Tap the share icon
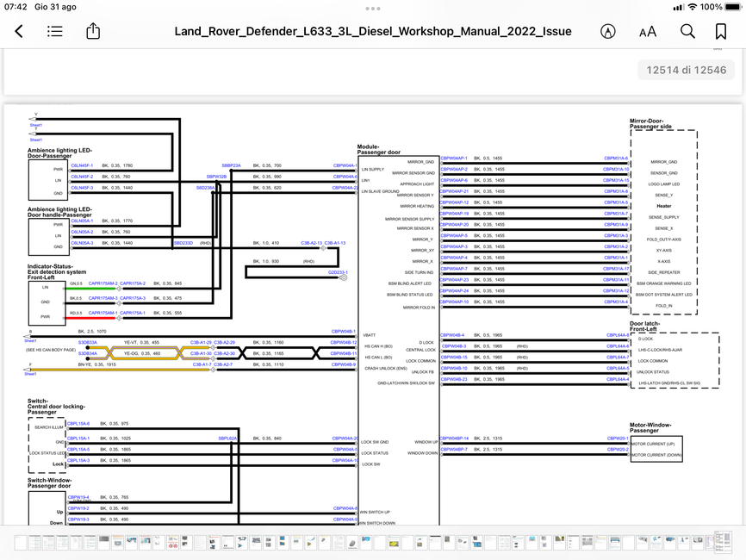The width and height of the screenshot is (746, 560). pyautogui.click(x=93, y=31)
